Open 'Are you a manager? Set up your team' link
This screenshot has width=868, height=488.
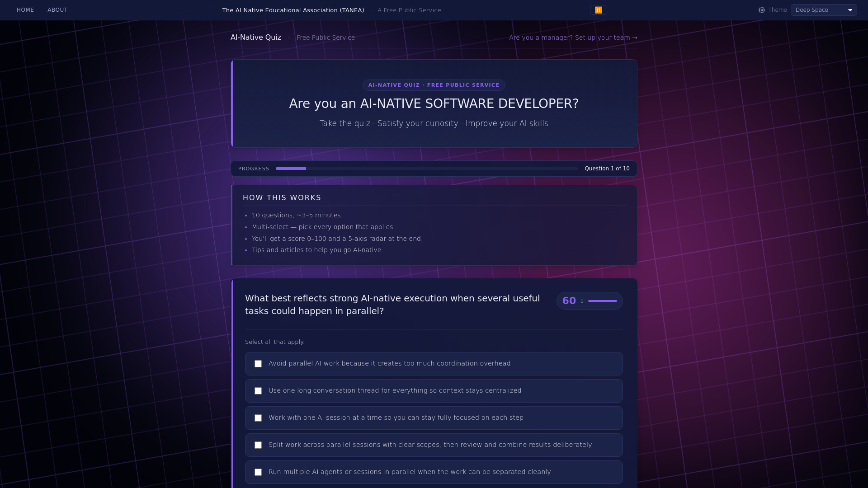pyautogui.click(x=573, y=38)
